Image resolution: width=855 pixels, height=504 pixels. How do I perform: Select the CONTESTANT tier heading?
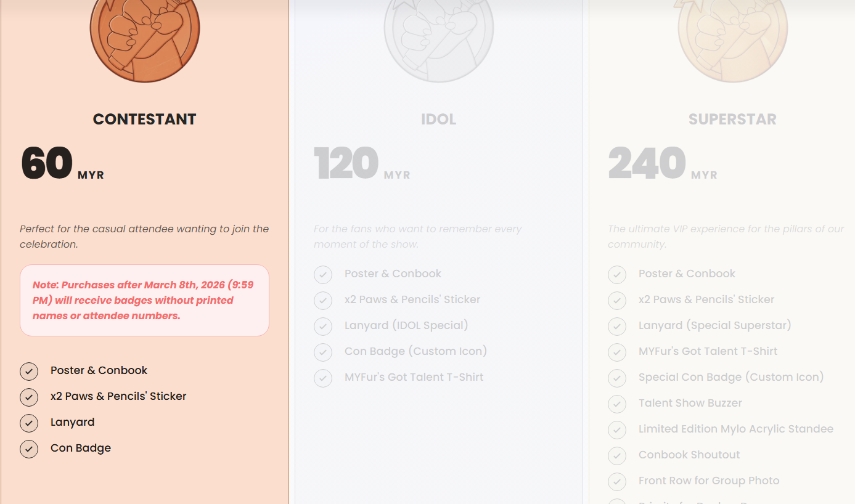(x=145, y=120)
